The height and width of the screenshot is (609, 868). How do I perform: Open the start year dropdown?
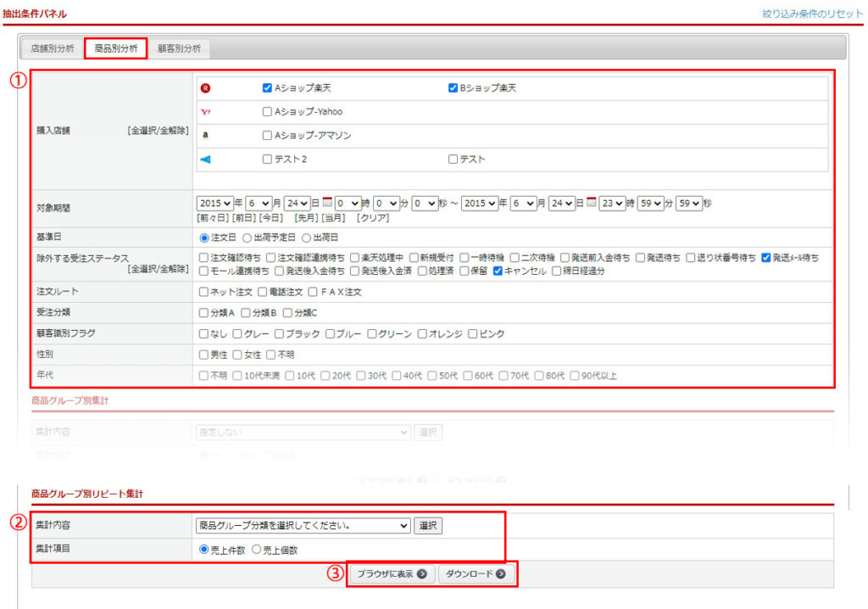(214, 204)
